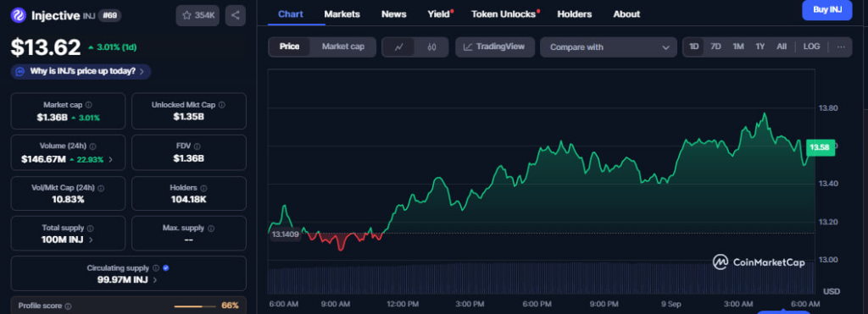Expand the Volume (24h) details chevron
868x314 pixels.
110,159
